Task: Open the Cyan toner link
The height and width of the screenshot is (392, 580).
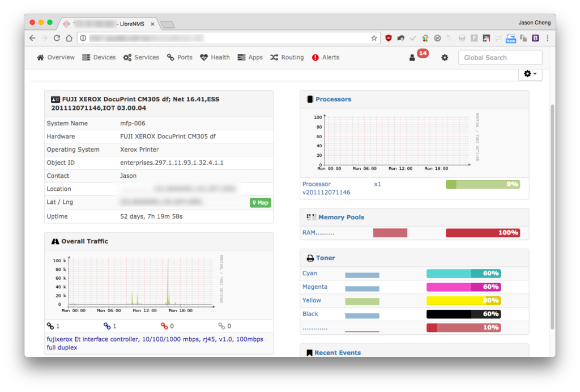Action: click(x=310, y=273)
